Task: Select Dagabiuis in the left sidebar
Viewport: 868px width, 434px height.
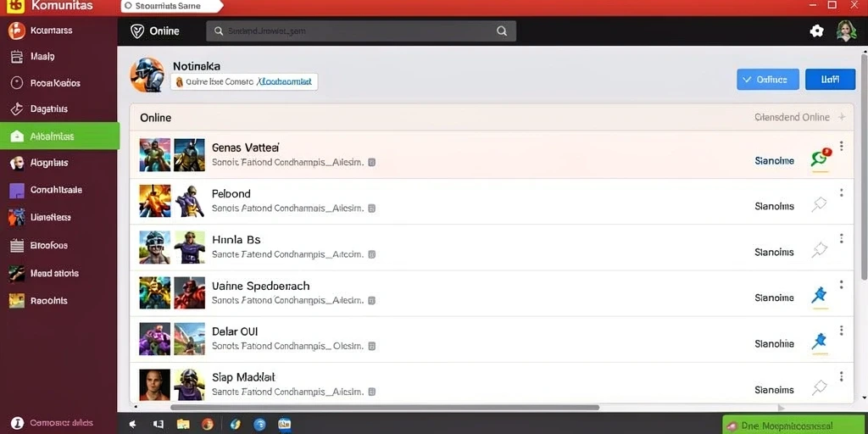Action: pos(48,109)
